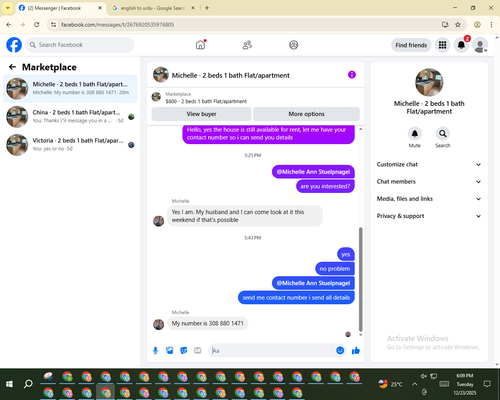
Task: Select message 'My number is 308 880 1471'
Action: [207, 323]
